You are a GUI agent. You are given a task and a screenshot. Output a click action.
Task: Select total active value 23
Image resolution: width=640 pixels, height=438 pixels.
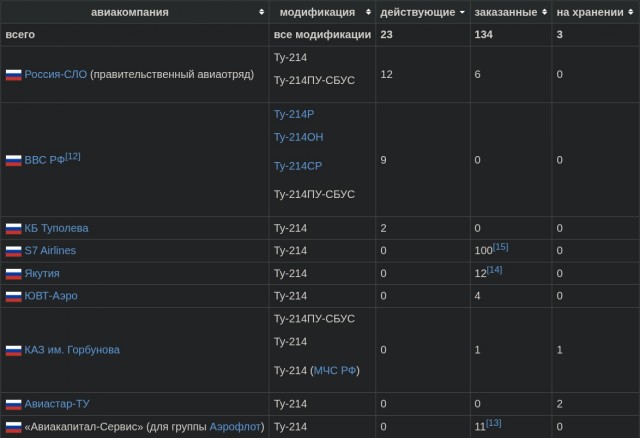coord(387,35)
